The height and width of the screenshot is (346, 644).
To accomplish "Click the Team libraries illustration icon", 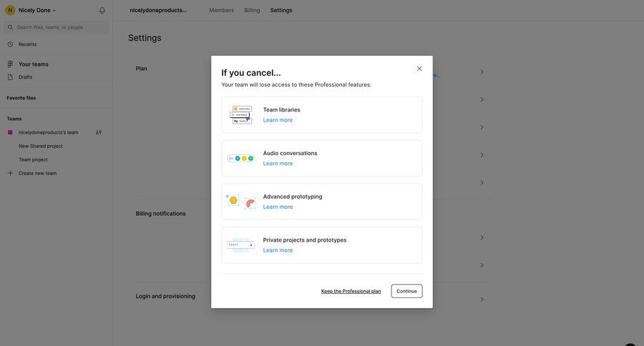I will click(x=241, y=115).
